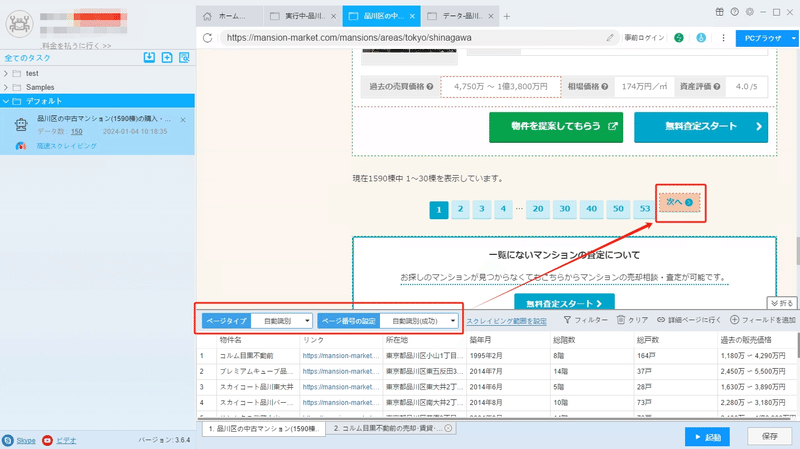Switch to the コルム目黒不動前 bottom tab
Viewport: 800px width, 449px height.
pos(392,428)
